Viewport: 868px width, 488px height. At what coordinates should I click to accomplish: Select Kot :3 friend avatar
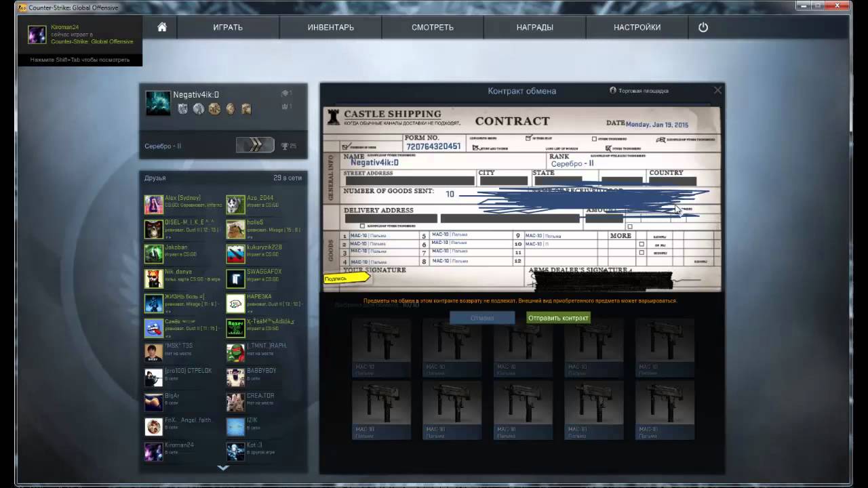click(235, 451)
